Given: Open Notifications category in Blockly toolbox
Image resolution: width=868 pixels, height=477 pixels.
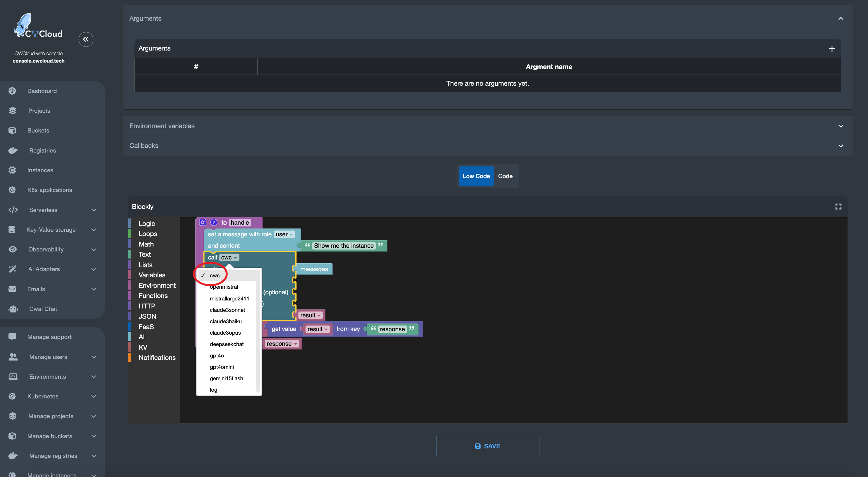Looking at the screenshot, I should [157, 357].
